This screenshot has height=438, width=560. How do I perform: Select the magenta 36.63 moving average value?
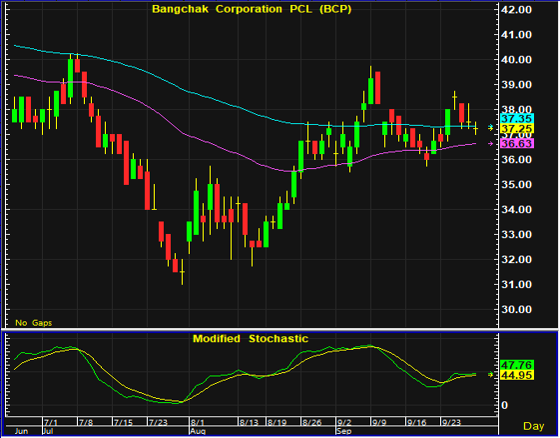[x=517, y=144]
